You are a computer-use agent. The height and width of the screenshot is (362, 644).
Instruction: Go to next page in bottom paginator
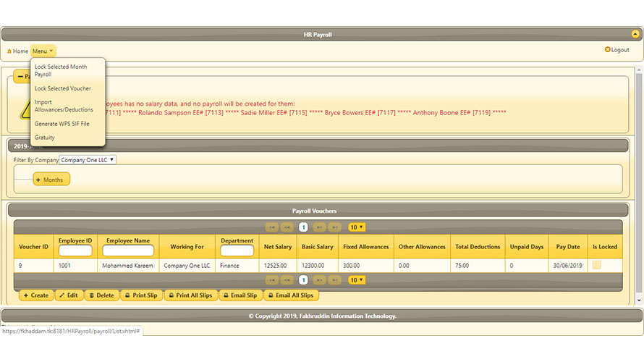point(319,279)
